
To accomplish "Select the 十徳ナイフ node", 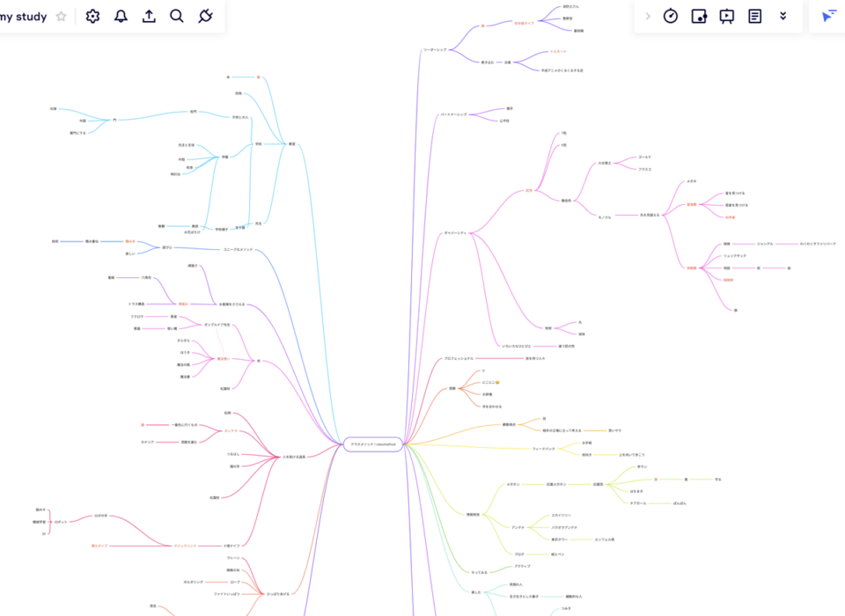I will click(x=231, y=546).
